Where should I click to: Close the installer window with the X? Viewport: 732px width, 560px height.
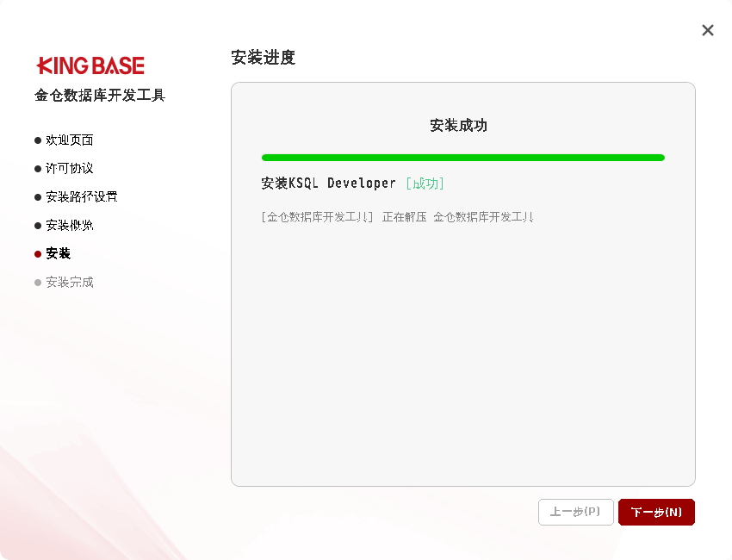tap(708, 30)
